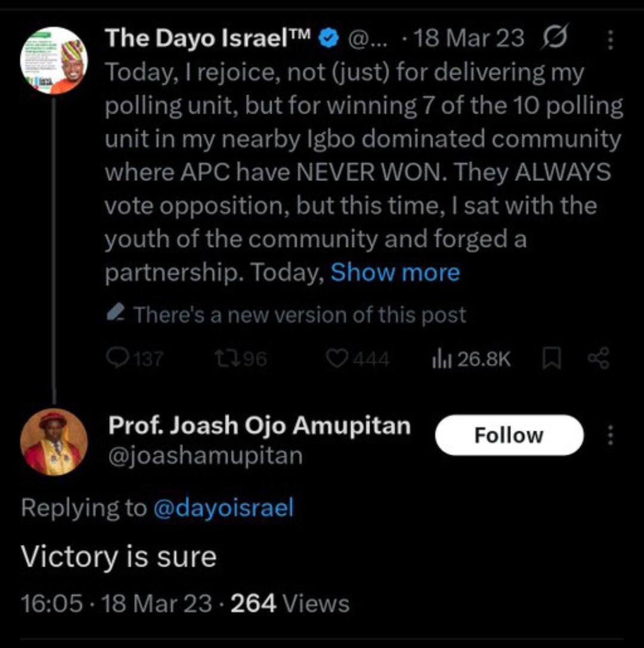Open the @joashamupitan handle
Viewport: 644px width, 648px height.
pyautogui.click(x=206, y=456)
